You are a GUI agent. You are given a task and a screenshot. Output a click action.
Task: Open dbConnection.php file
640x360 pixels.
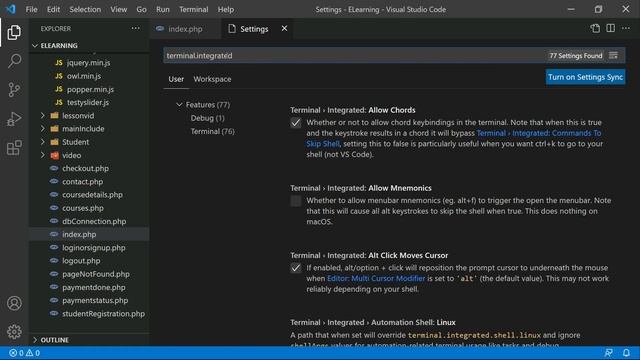click(x=94, y=221)
